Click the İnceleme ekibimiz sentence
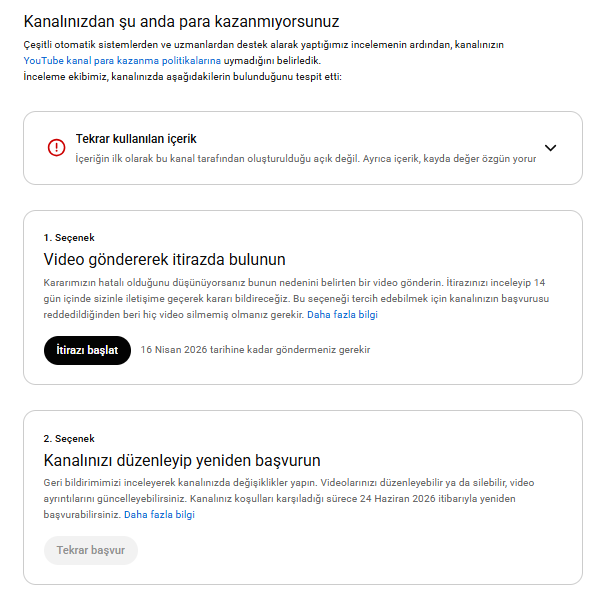 pyautogui.click(x=182, y=77)
